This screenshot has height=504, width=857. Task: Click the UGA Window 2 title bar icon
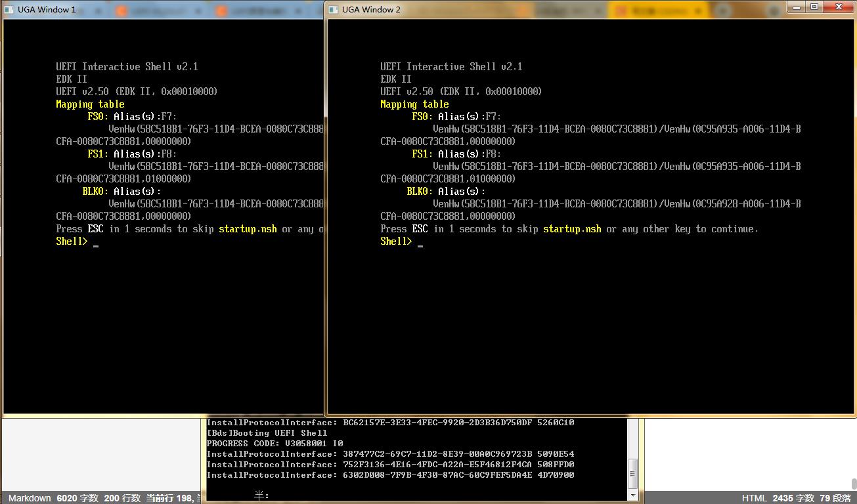click(x=333, y=9)
